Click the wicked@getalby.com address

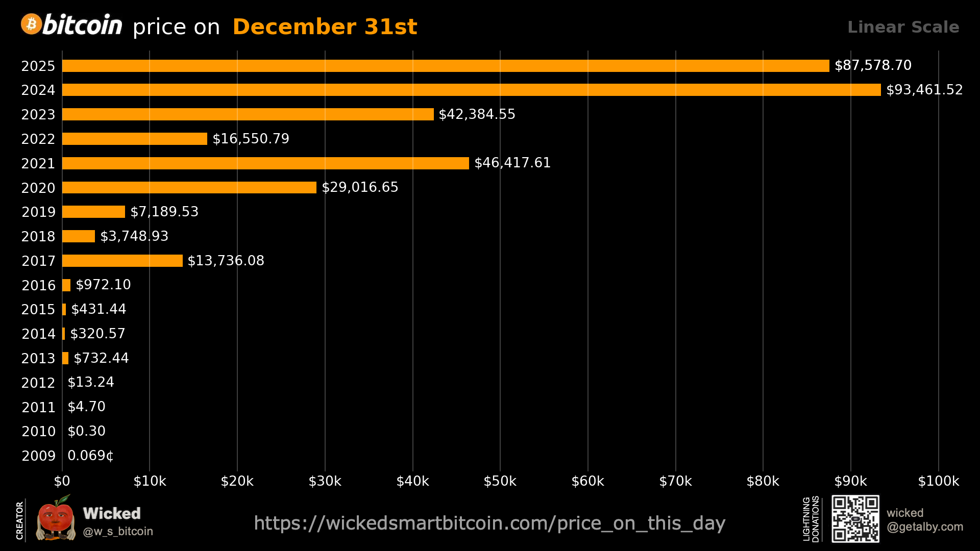tap(924, 520)
